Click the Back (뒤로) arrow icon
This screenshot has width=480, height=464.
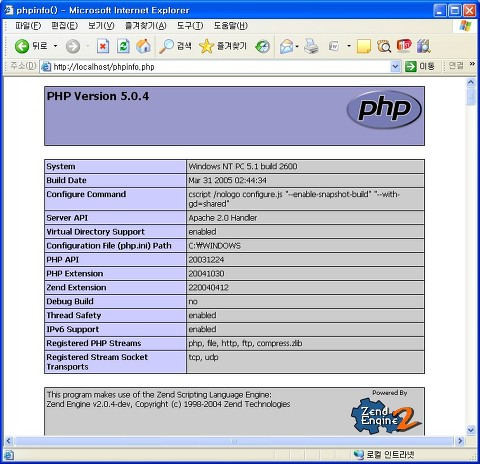[22, 46]
